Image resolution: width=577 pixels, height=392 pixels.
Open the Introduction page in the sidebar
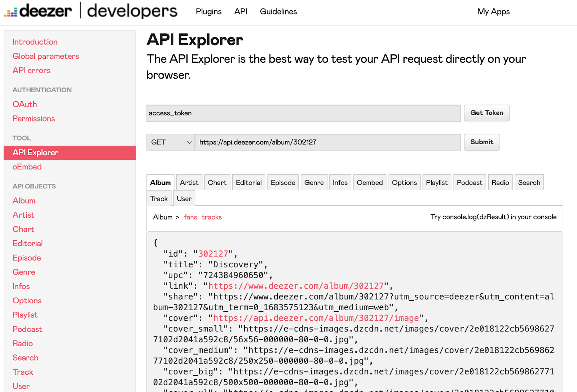click(x=35, y=42)
